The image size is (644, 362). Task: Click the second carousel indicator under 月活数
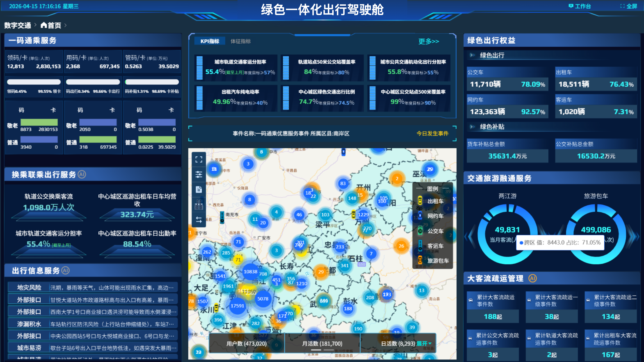click(329, 350)
